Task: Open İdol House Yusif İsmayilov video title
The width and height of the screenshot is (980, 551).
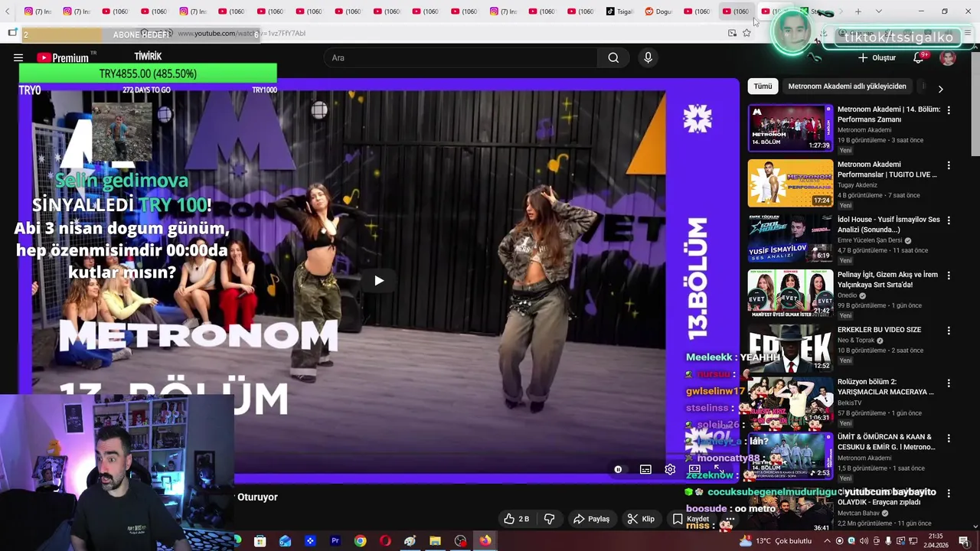Action: tap(888, 224)
